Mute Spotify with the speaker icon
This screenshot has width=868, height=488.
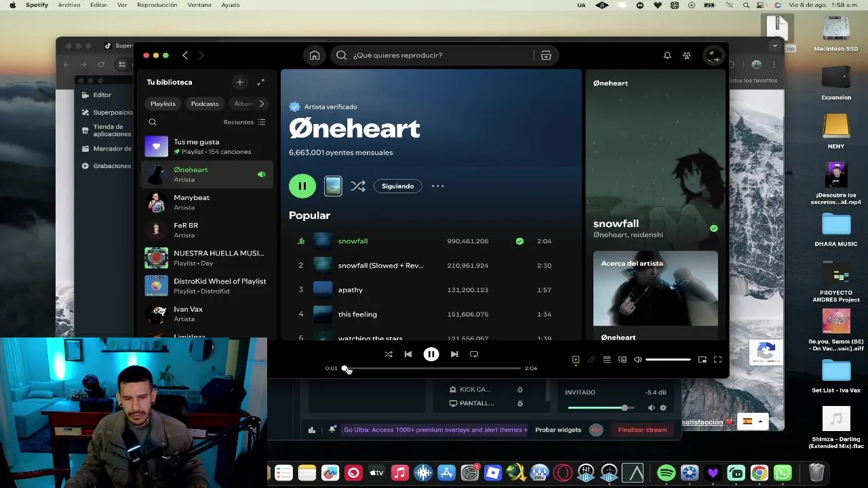(x=637, y=360)
